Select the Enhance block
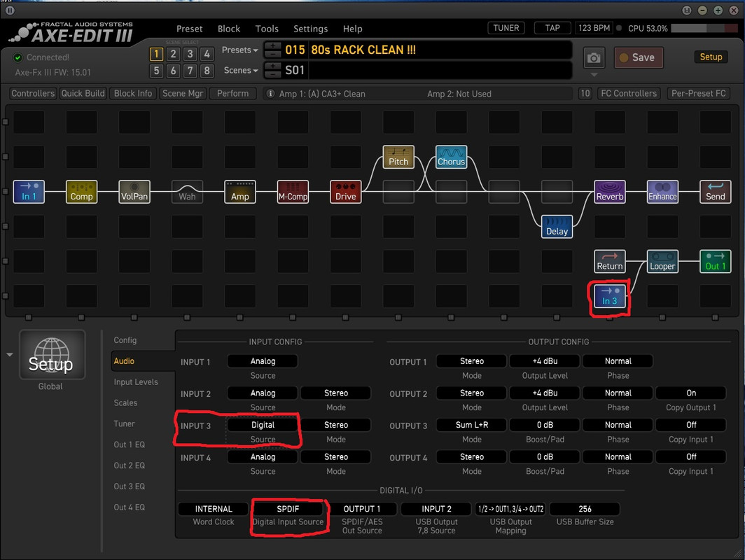 point(662,191)
